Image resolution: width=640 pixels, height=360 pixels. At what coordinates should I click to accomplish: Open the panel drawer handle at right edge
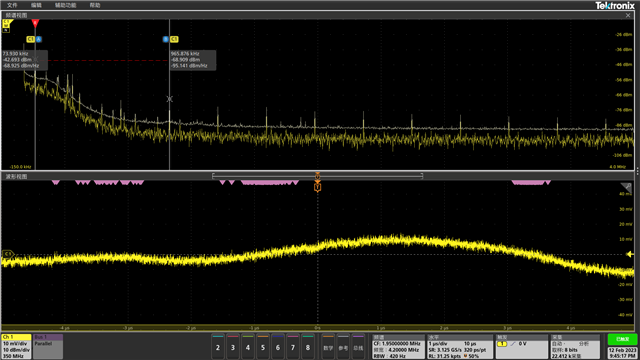tap(637, 171)
